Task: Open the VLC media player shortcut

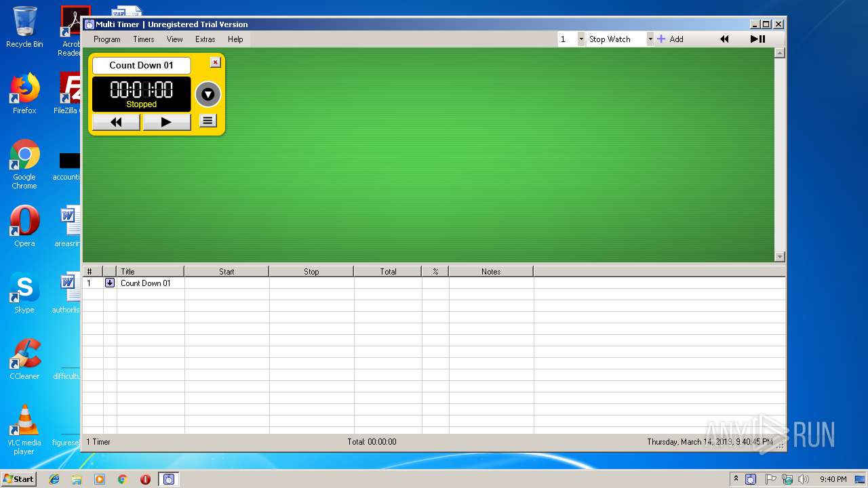Action: (x=24, y=430)
